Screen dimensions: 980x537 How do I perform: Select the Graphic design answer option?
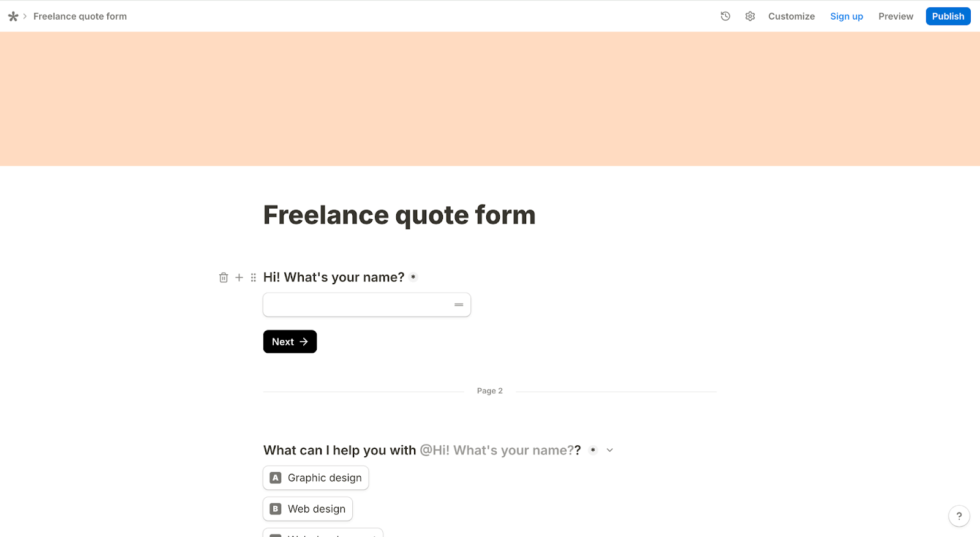point(315,478)
